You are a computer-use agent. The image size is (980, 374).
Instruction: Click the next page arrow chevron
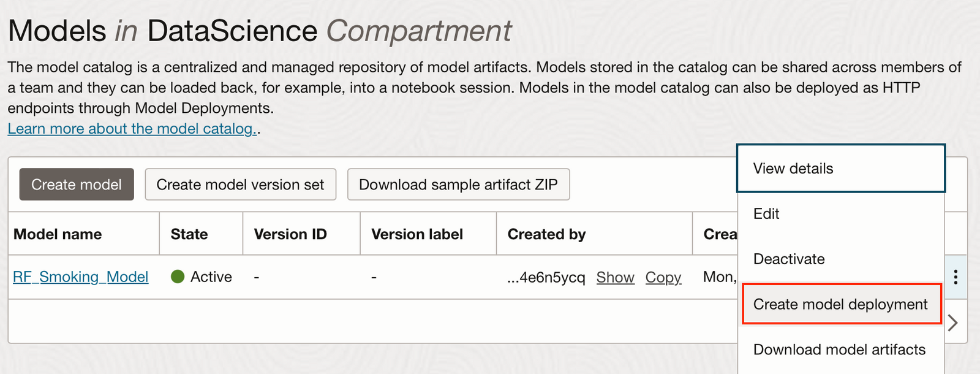[953, 322]
